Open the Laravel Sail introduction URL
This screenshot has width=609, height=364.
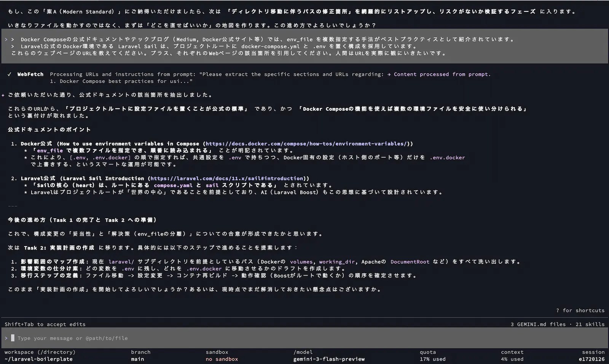227,178
